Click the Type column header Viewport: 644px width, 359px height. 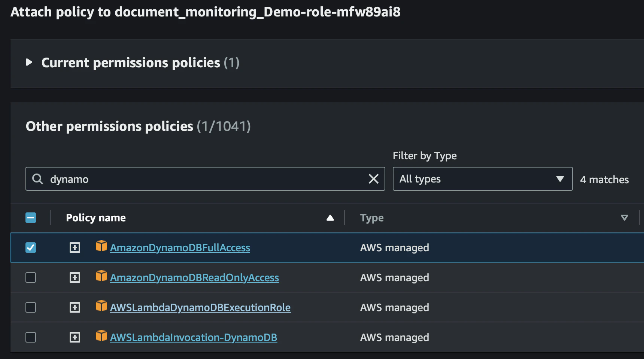point(372,218)
